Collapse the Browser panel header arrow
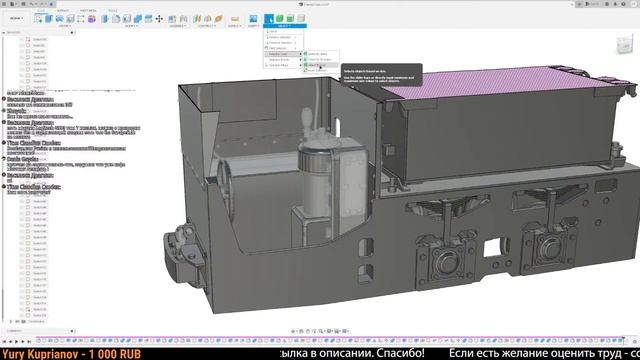Viewport: 640px width, 360px height. coord(4,32)
